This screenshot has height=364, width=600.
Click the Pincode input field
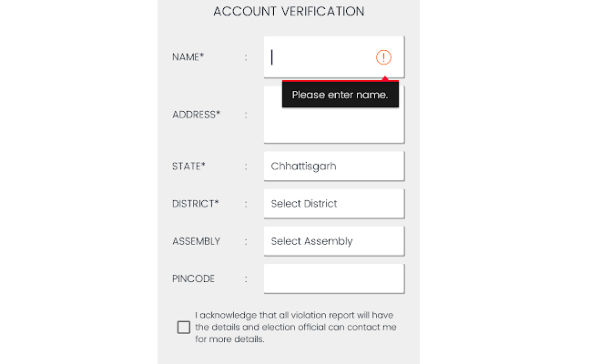click(333, 278)
